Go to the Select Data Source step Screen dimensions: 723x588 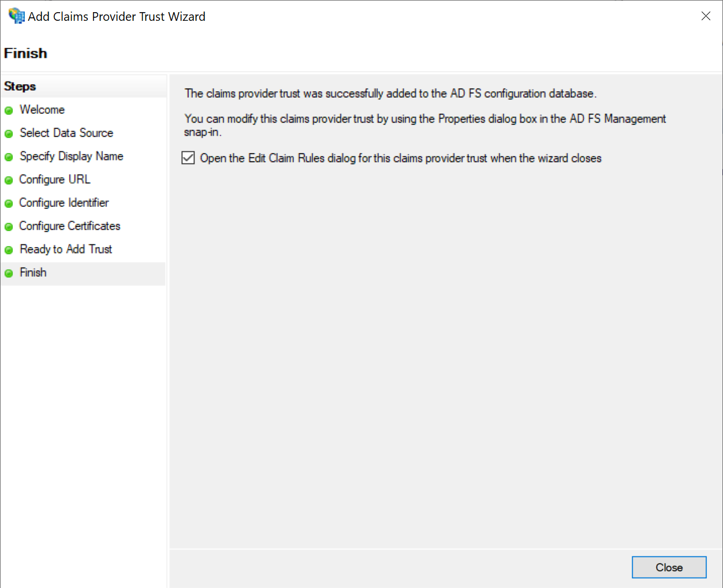[x=66, y=133]
